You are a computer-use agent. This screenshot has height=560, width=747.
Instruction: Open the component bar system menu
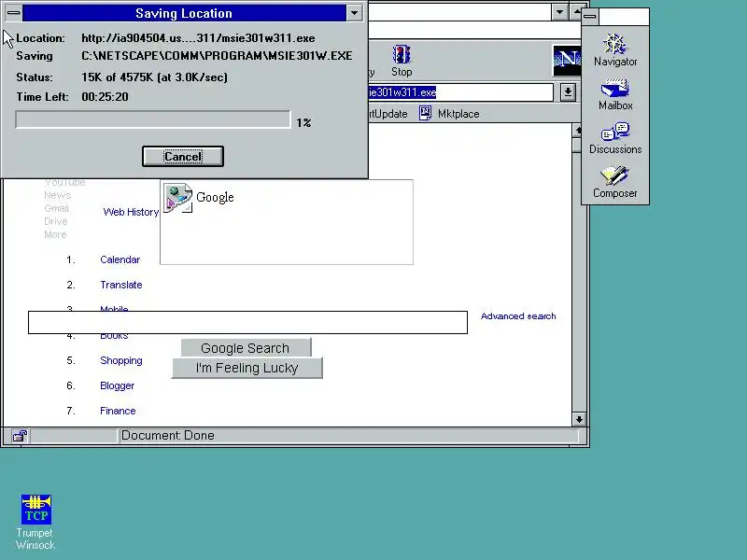[x=590, y=17]
